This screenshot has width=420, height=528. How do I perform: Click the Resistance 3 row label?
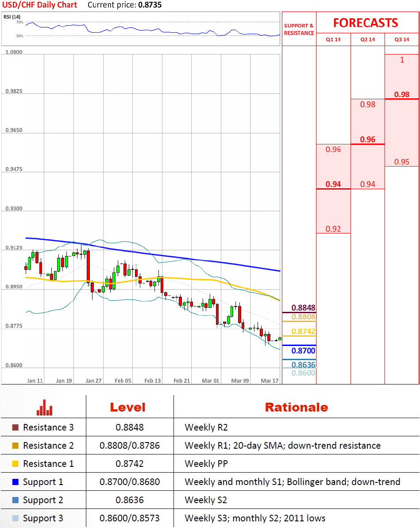tap(48, 427)
